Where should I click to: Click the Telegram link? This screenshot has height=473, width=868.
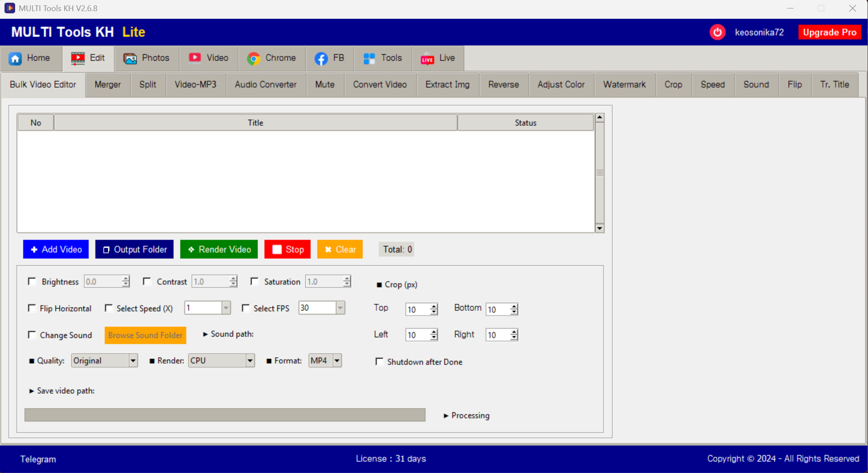tap(38, 459)
